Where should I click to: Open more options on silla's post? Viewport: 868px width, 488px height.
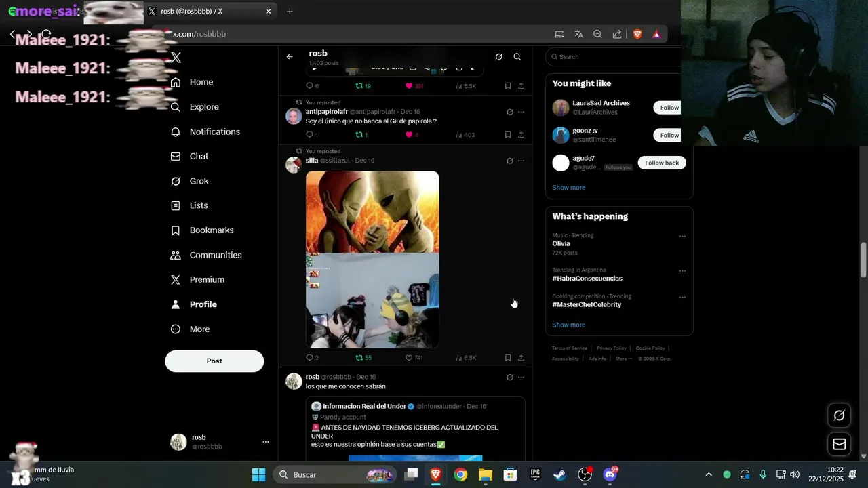[x=521, y=161]
